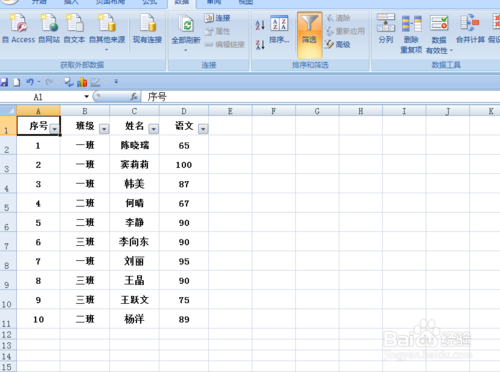Open consolidate tool (合并计算)
This screenshot has width=500, height=372.
click(470, 29)
